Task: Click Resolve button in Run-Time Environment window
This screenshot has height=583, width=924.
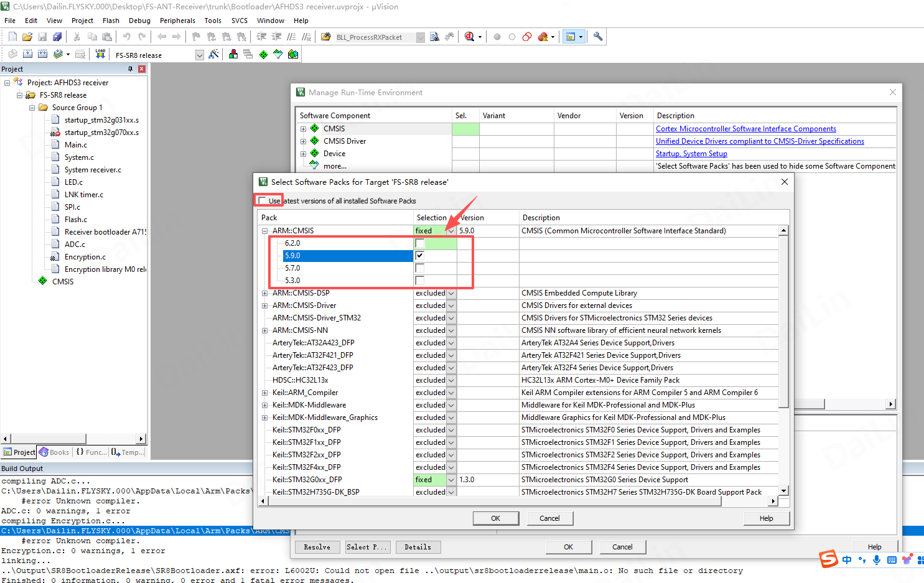Action: pyautogui.click(x=317, y=547)
